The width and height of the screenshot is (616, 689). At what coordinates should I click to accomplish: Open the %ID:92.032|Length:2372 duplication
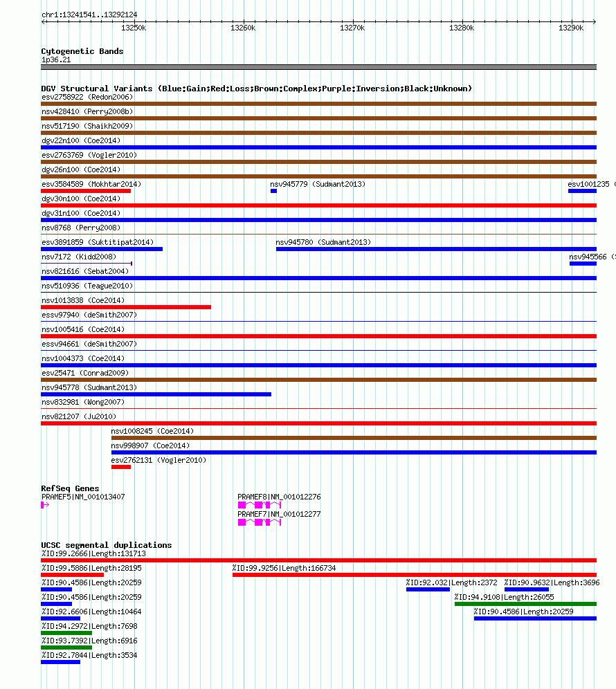click(428, 589)
